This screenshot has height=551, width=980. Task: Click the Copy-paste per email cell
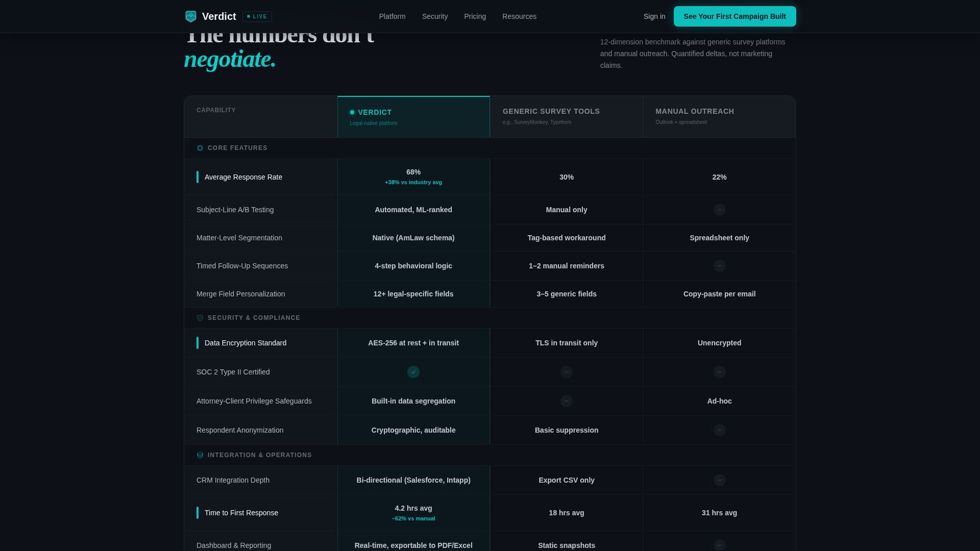pyautogui.click(x=720, y=294)
